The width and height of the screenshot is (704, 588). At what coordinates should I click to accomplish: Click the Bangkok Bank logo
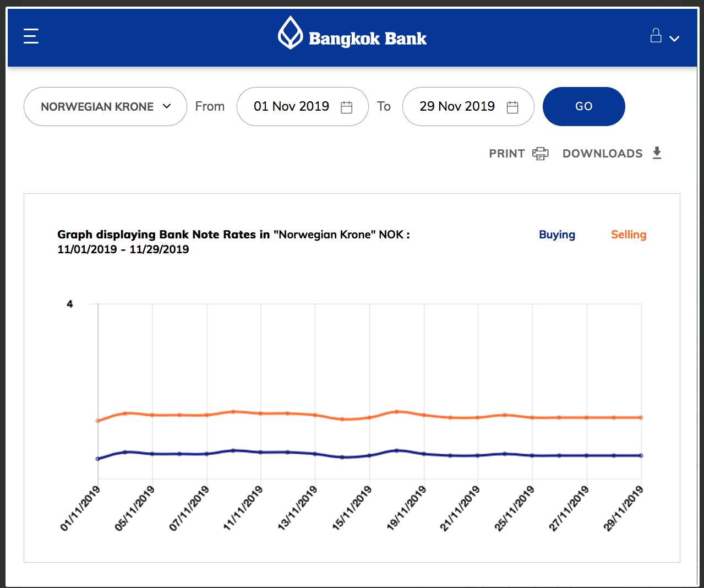coord(352,34)
